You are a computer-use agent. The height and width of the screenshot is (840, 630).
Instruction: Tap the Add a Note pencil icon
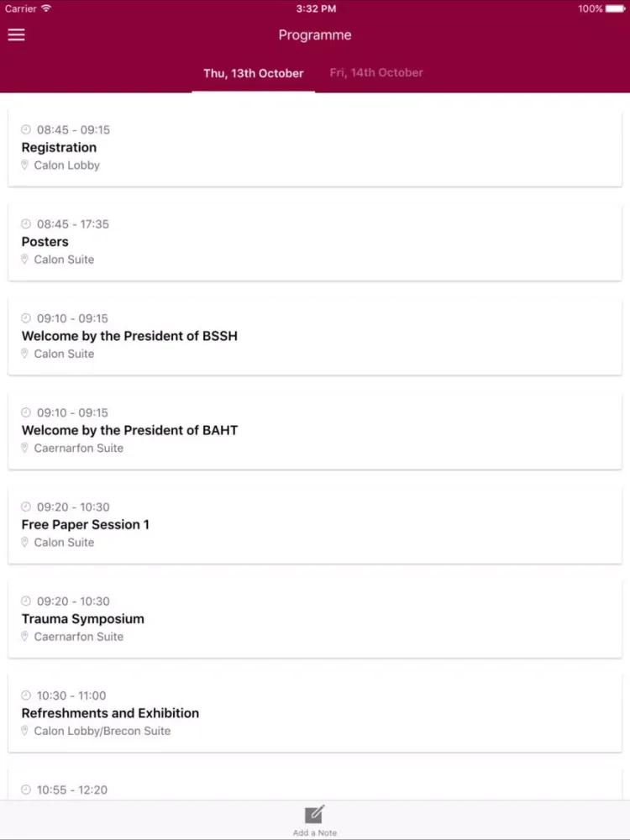pos(314,814)
